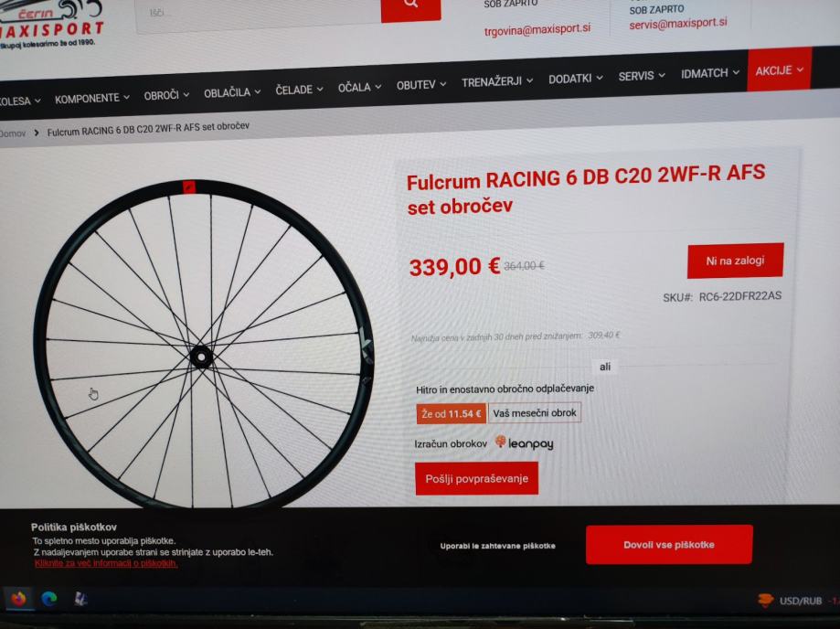
Task: Select the SERVIS menu item
Action: point(642,76)
